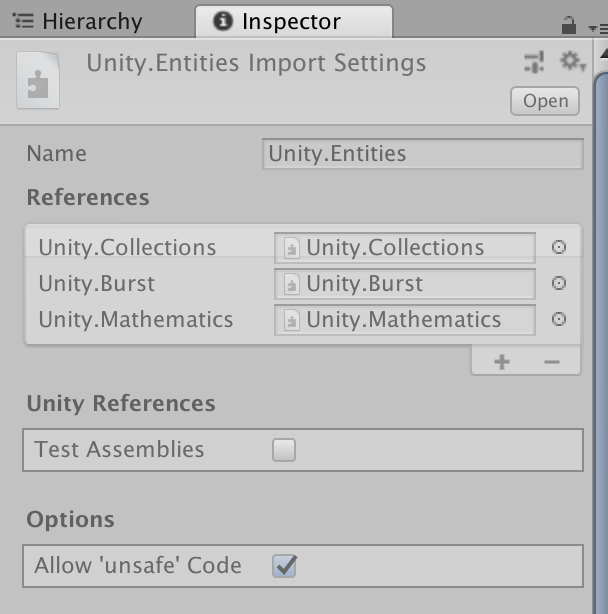The image size is (608, 614).
Task: Pick object for Unity.Mathematics reference
Action: click(x=559, y=320)
